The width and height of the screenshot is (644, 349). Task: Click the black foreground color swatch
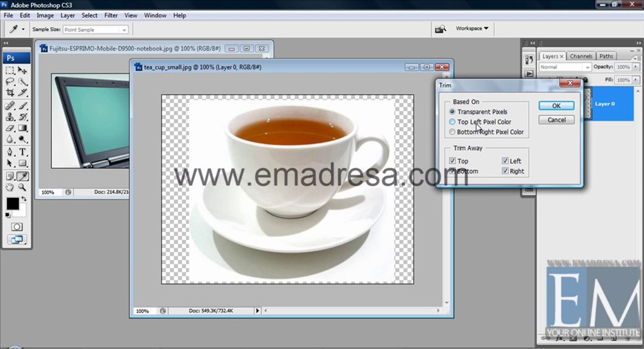pyautogui.click(x=12, y=204)
